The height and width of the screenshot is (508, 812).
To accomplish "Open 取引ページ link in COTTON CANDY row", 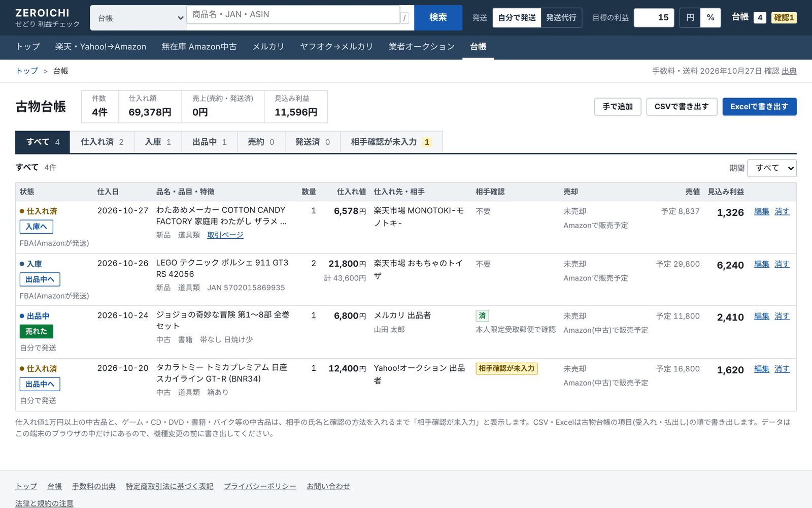I will click(x=225, y=235).
